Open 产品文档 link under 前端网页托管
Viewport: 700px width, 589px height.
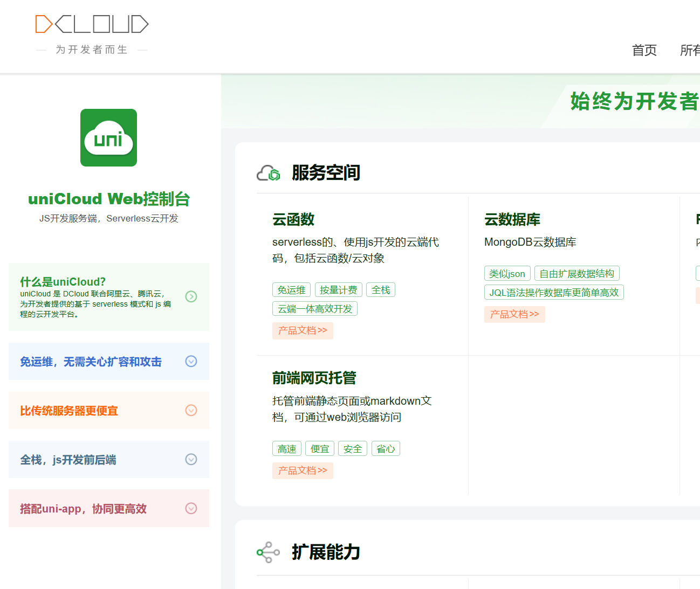pyautogui.click(x=303, y=470)
